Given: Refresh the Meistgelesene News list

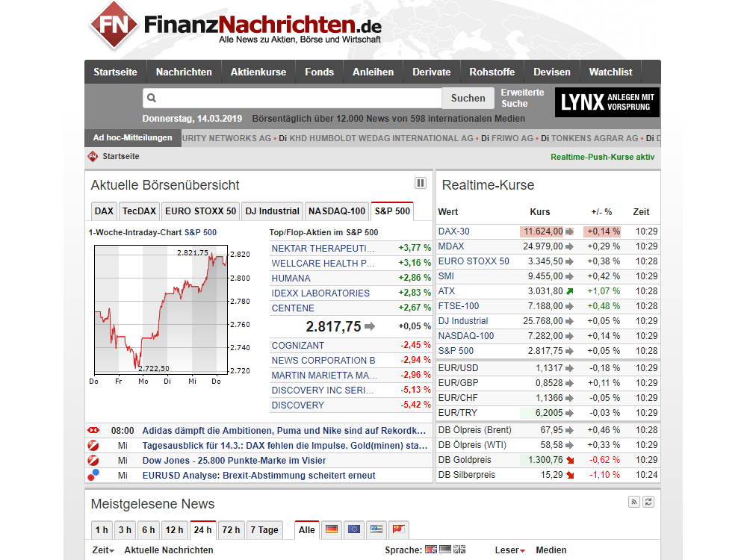Looking at the screenshot, I should (x=648, y=502).
